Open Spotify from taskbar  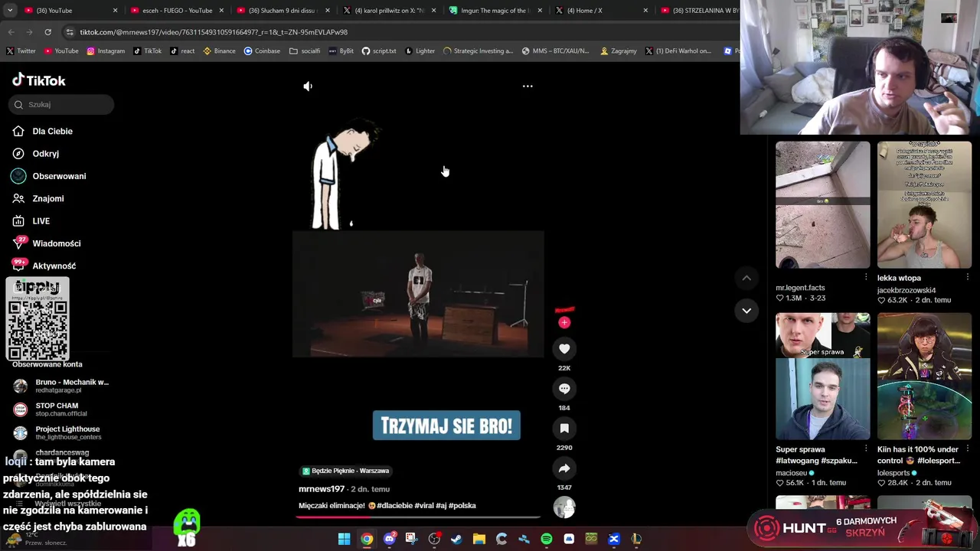click(547, 539)
